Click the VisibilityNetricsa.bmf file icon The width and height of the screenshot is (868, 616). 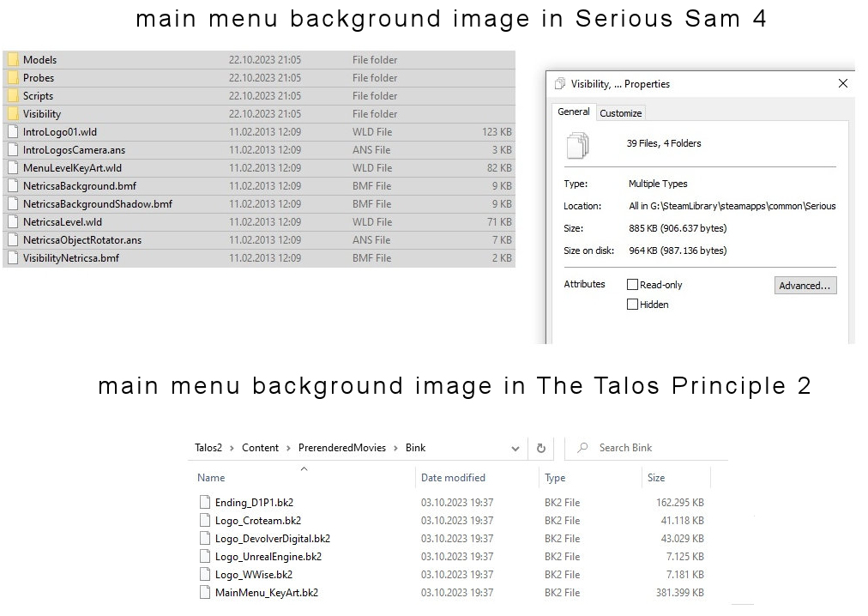pyautogui.click(x=13, y=257)
